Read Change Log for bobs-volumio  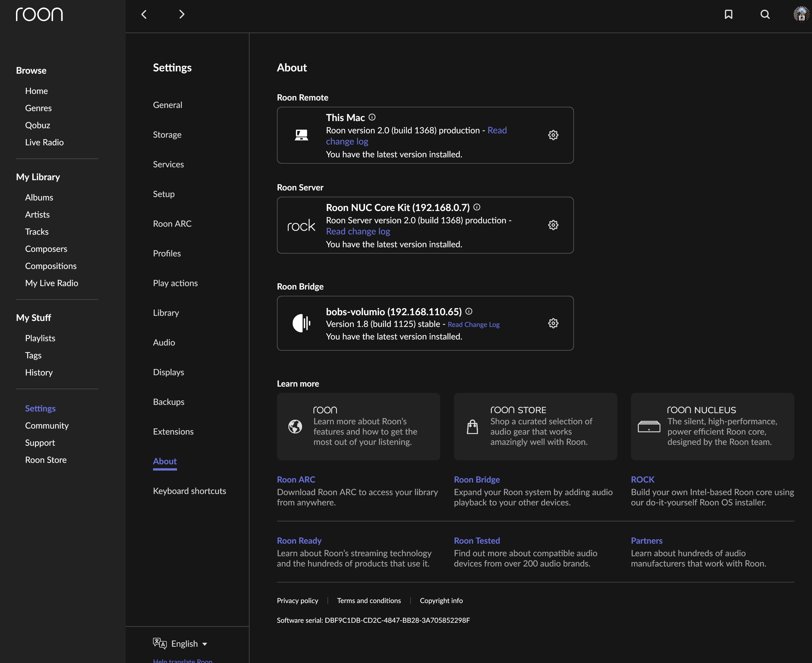click(473, 325)
